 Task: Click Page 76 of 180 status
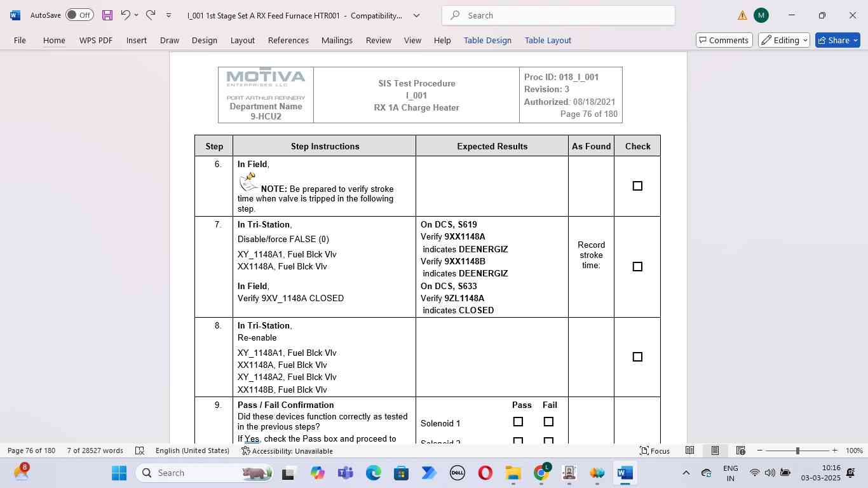point(32,451)
